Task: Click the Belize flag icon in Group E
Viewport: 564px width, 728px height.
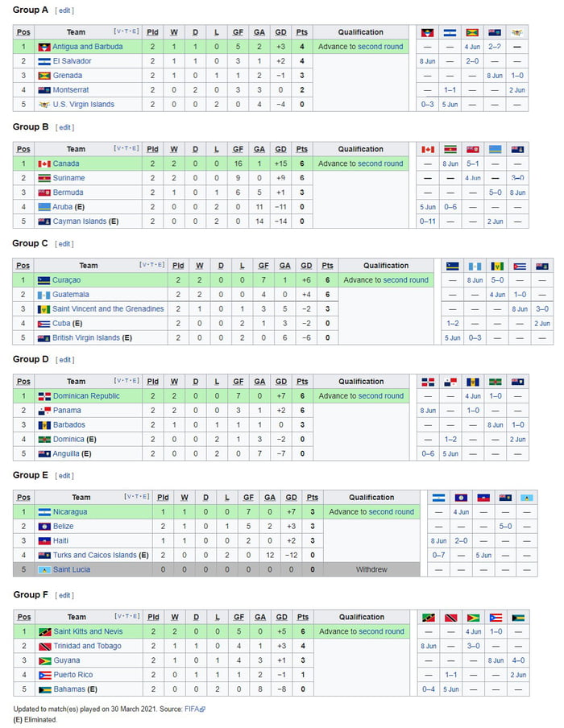Action: 45,526
